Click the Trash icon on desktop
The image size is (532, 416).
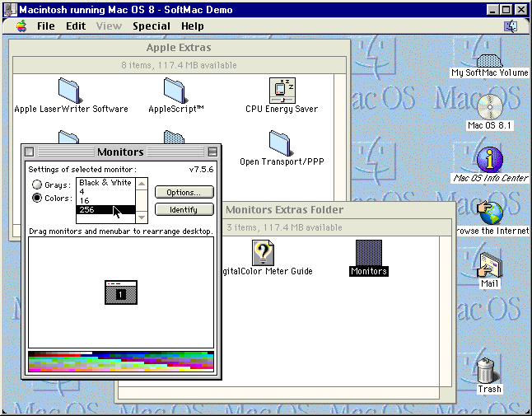pyautogui.click(x=487, y=371)
